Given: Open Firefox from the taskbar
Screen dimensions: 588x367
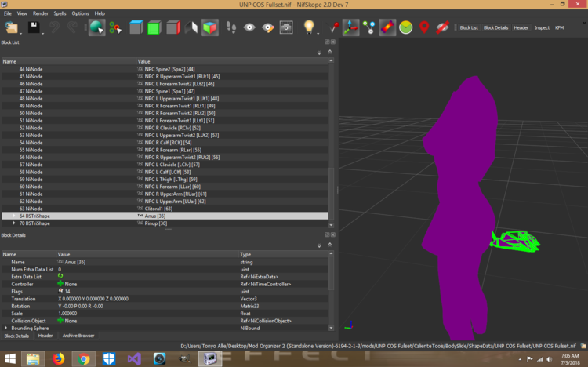Looking at the screenshot, I should (58, 358).
